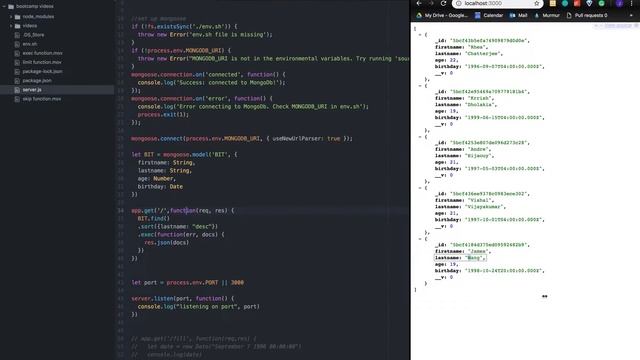The width and height of the screenshot is (640, 360).
Task: Expand the videos folder
Action: coord(11,26)
